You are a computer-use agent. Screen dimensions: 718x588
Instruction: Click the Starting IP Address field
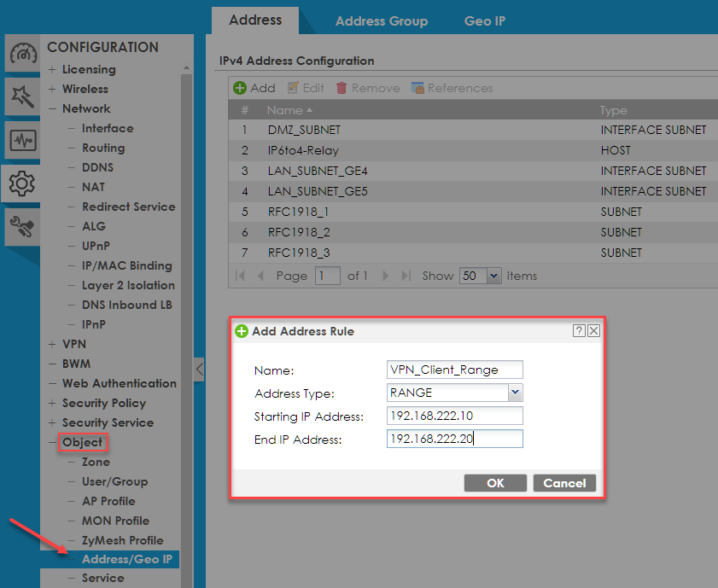point(453,416)
